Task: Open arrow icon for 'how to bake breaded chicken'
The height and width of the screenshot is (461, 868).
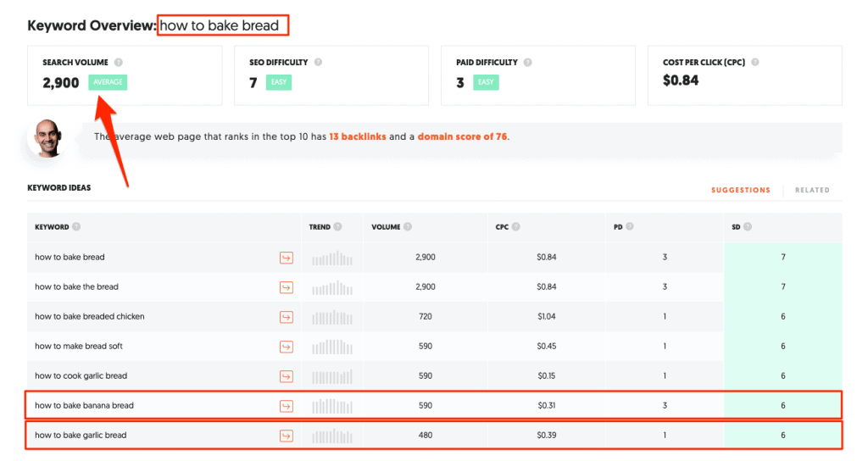Action: click(287, 317)
